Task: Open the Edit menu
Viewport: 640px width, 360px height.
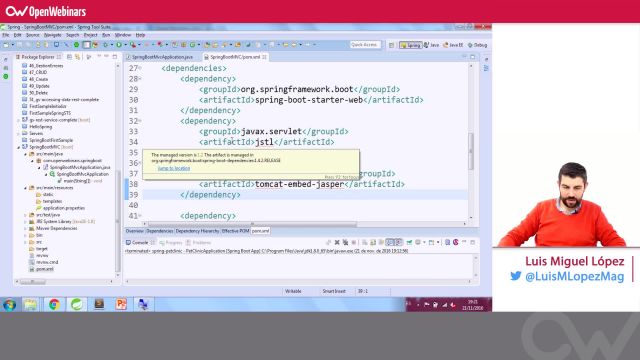Action: 18,35
